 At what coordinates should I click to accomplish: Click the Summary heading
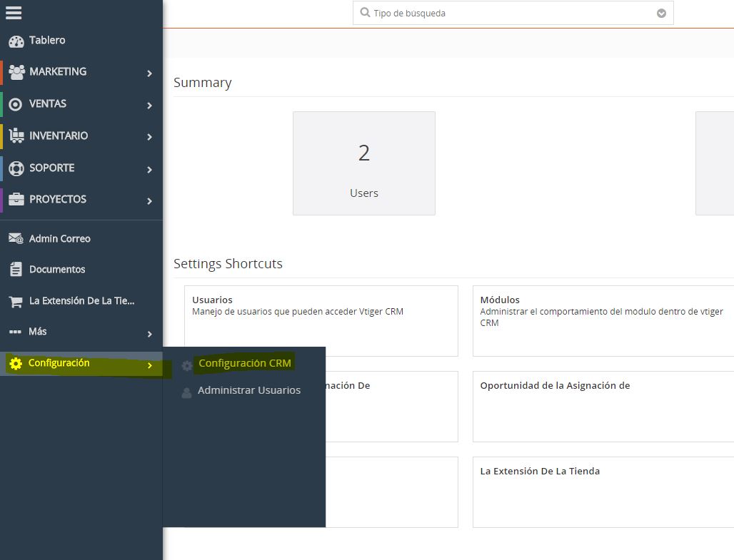click(x=202, y=83)
